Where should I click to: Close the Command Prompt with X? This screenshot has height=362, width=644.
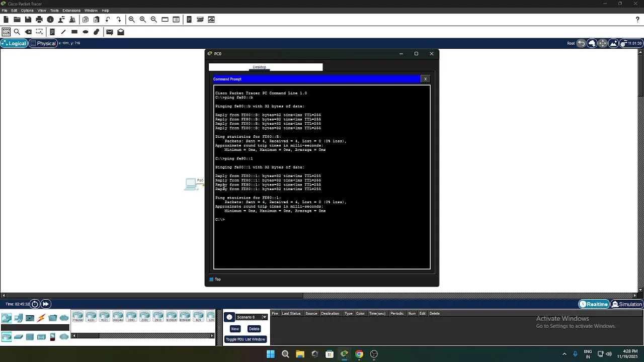point(425,79)
